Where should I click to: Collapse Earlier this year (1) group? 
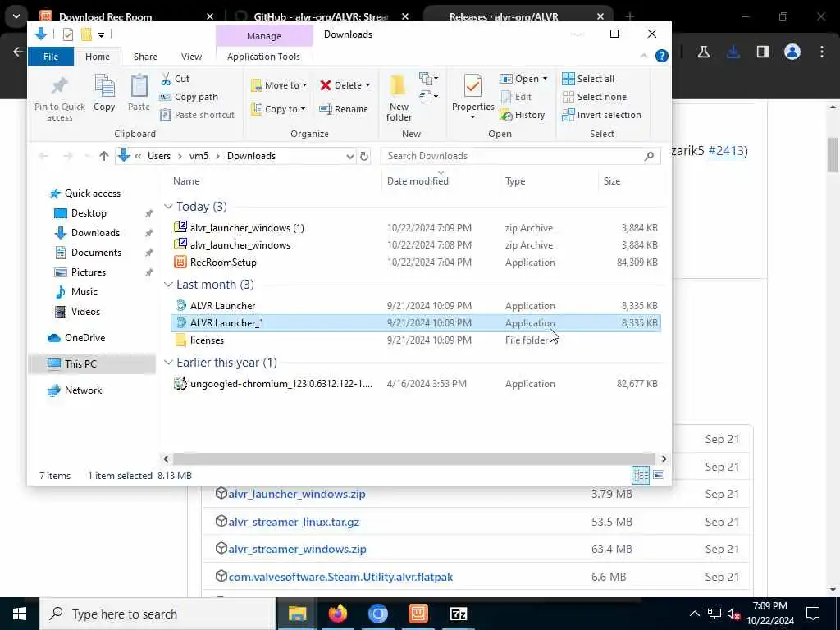pos(168,363)
